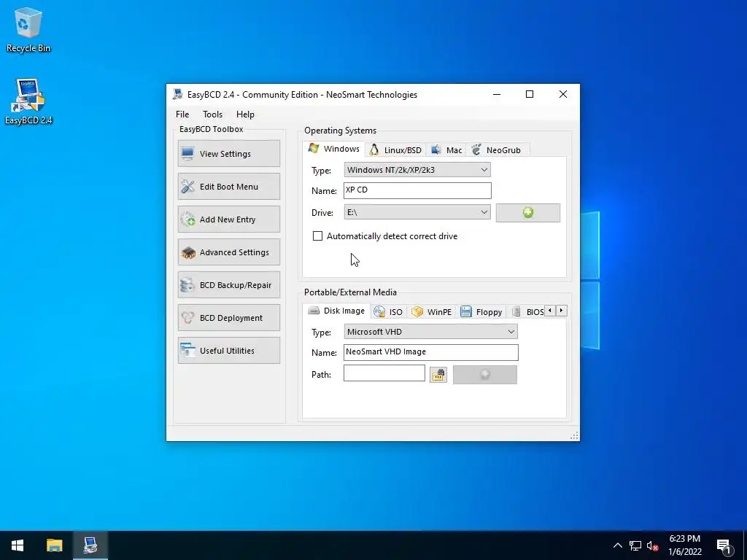The image size is (747, 560).
Task: Maximize the EasyBCD window
Action: (530, 94)
